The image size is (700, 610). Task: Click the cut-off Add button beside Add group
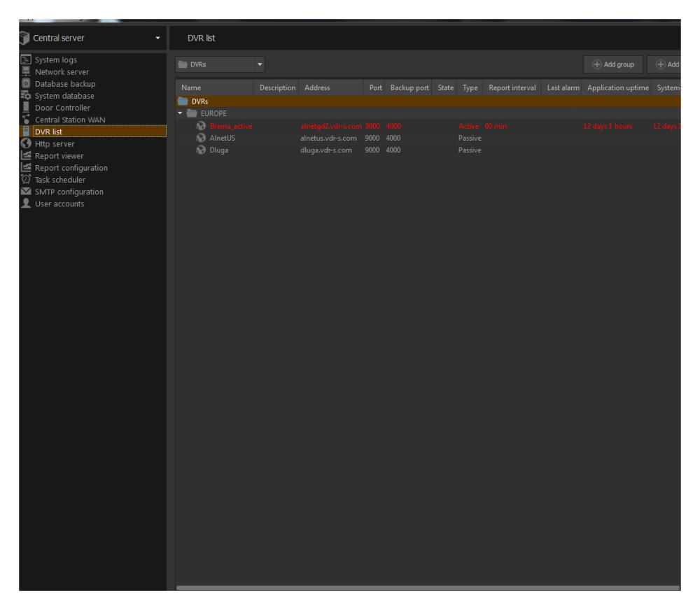click(x=664, y=64)
